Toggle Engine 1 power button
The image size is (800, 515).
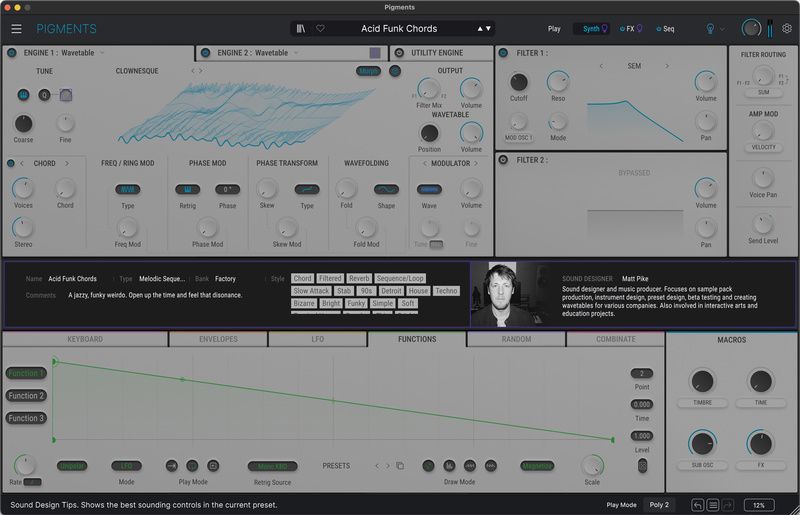click(x=12, y=53)
